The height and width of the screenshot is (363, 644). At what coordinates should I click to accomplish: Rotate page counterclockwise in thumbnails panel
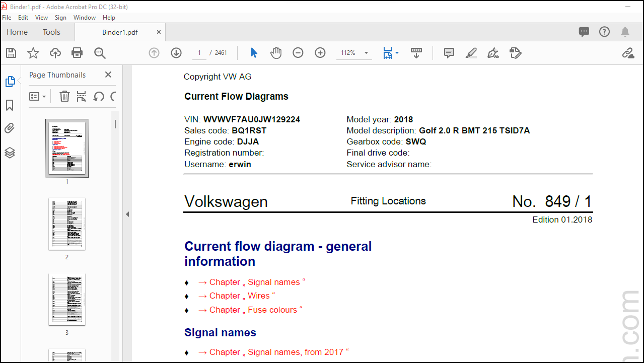pyautogui.click(x=99, y=96)
